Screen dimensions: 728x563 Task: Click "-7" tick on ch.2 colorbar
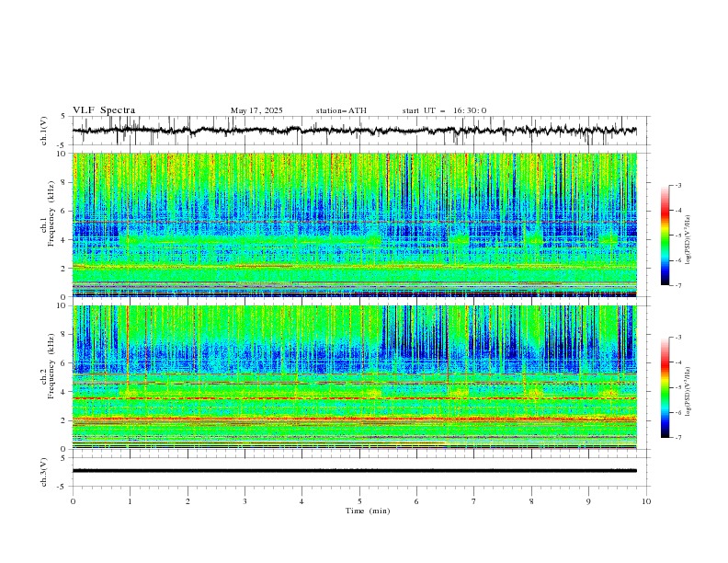(x=678, y=438)
